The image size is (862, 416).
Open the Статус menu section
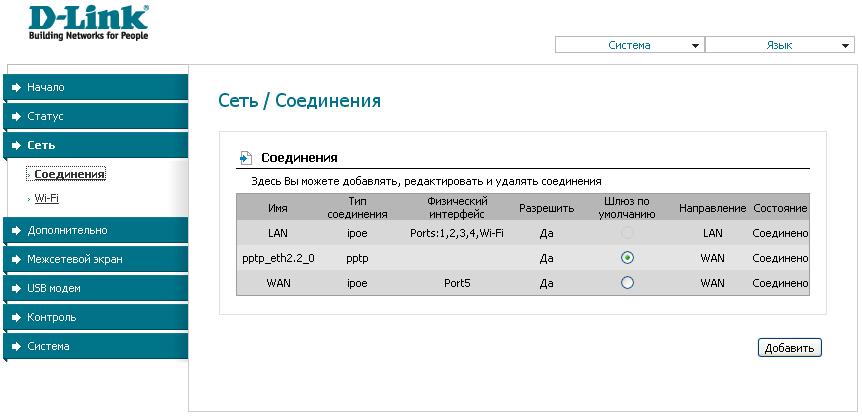pyautogui.click(x=96, y=117)
